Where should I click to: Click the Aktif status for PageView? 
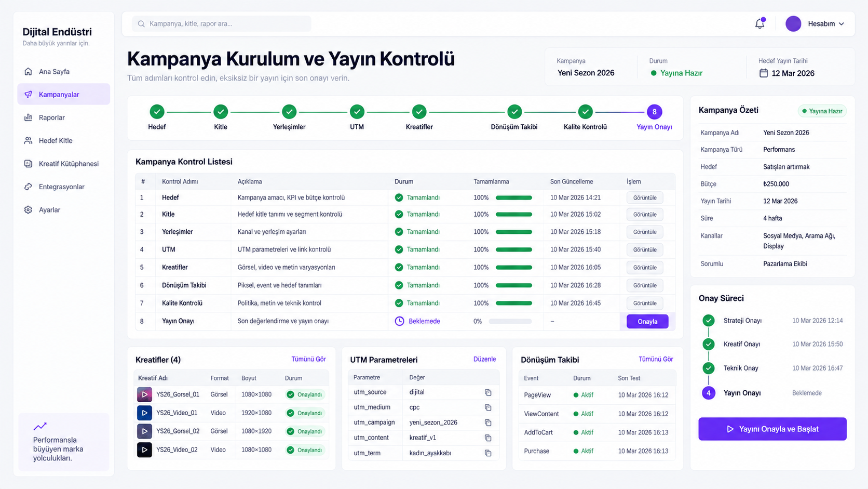[584, 395]
